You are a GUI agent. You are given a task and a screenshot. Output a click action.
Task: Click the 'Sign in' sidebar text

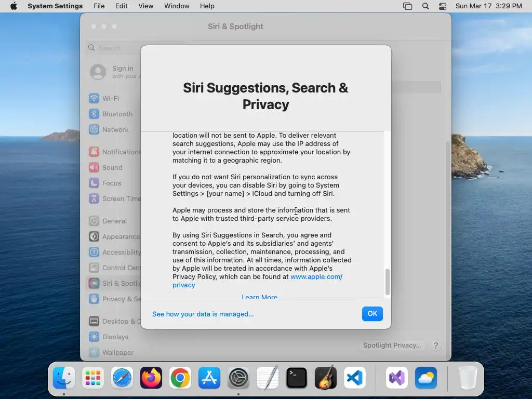123,68
